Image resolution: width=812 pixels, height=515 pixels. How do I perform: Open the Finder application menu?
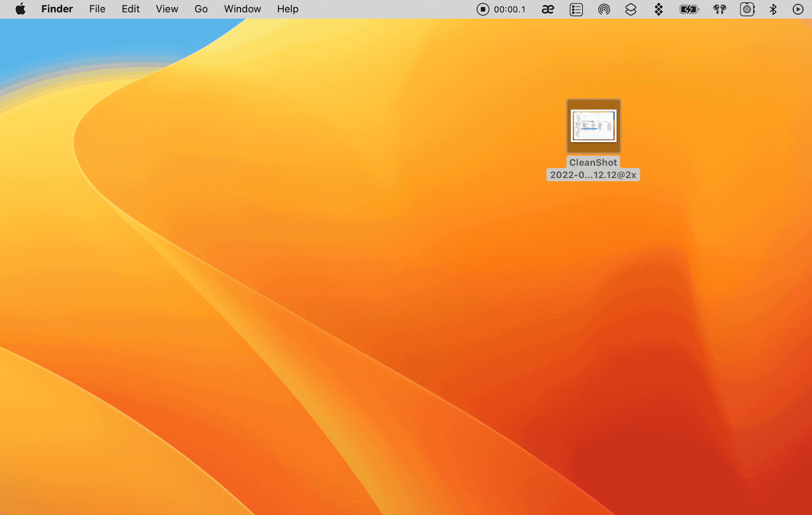(x=57, y=9)
